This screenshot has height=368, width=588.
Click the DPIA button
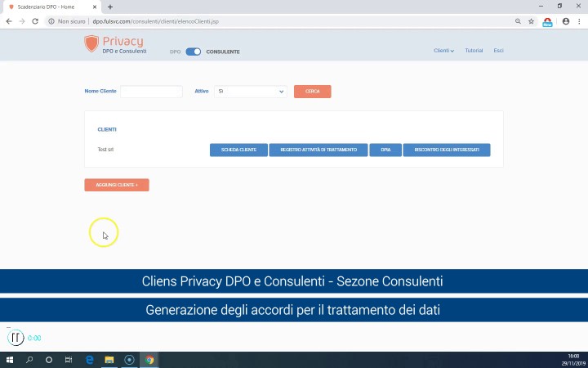click(385, 150)
